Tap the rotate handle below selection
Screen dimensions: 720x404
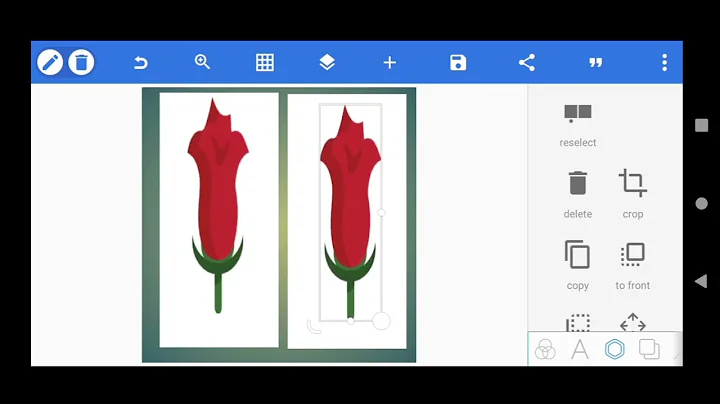click(314, 326)
